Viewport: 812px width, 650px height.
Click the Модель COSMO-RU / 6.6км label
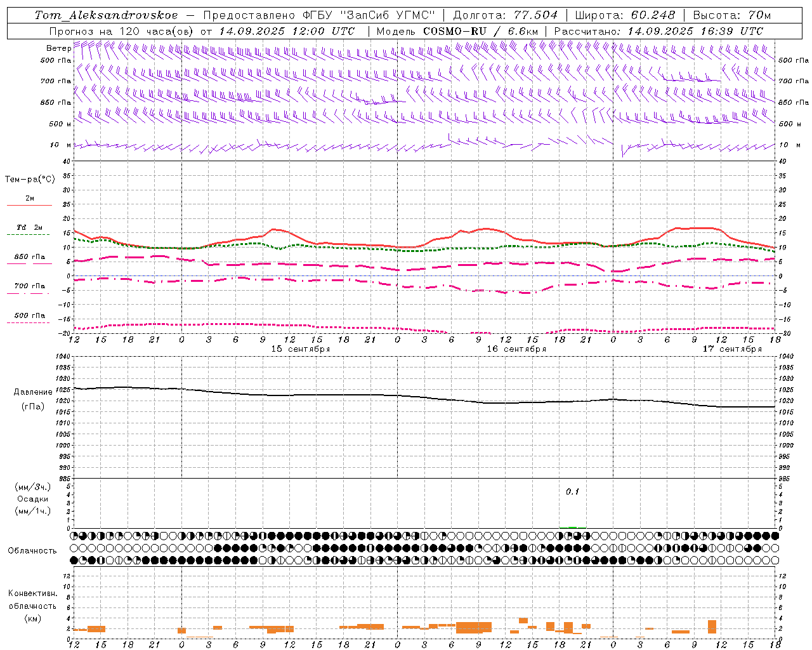point(457,31)
